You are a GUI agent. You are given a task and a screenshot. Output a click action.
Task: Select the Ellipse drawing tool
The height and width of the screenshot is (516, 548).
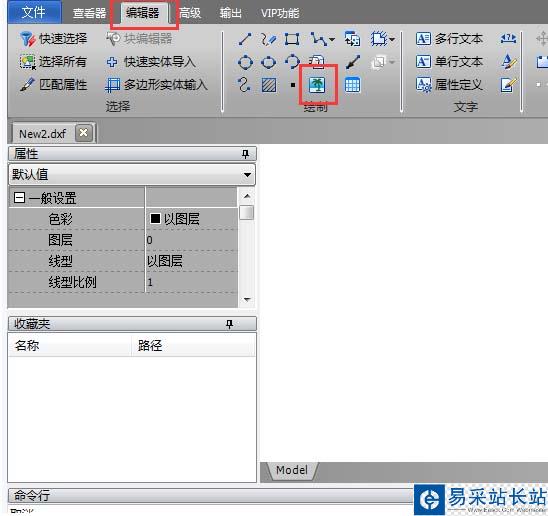268,62
